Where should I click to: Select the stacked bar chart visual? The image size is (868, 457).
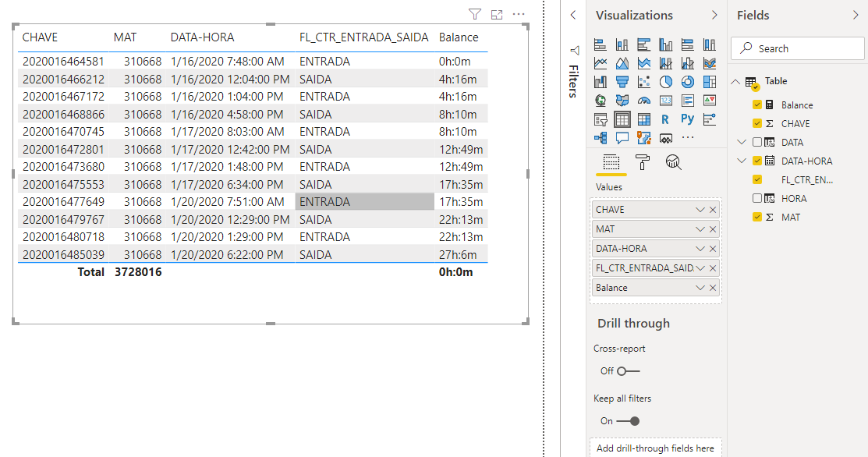600,44
